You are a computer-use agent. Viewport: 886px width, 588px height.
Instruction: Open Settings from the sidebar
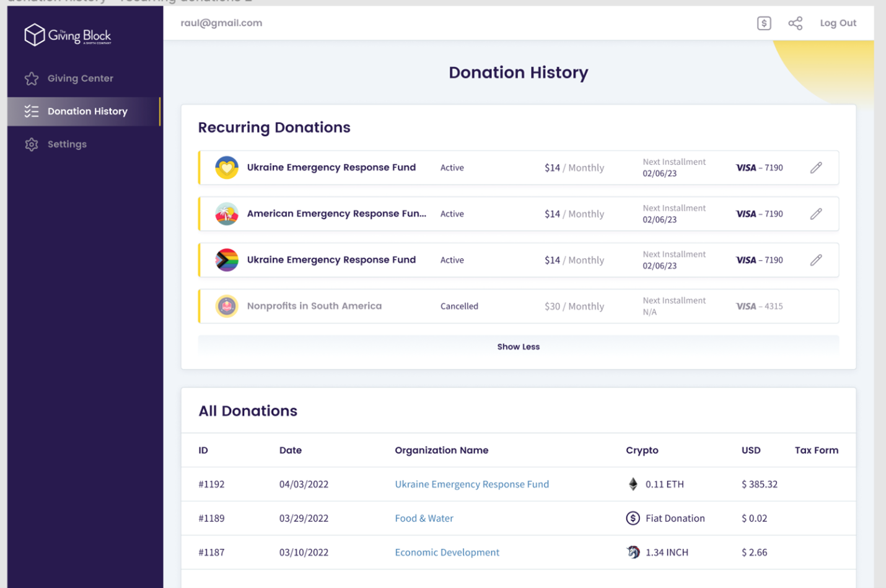coord(67,144)
